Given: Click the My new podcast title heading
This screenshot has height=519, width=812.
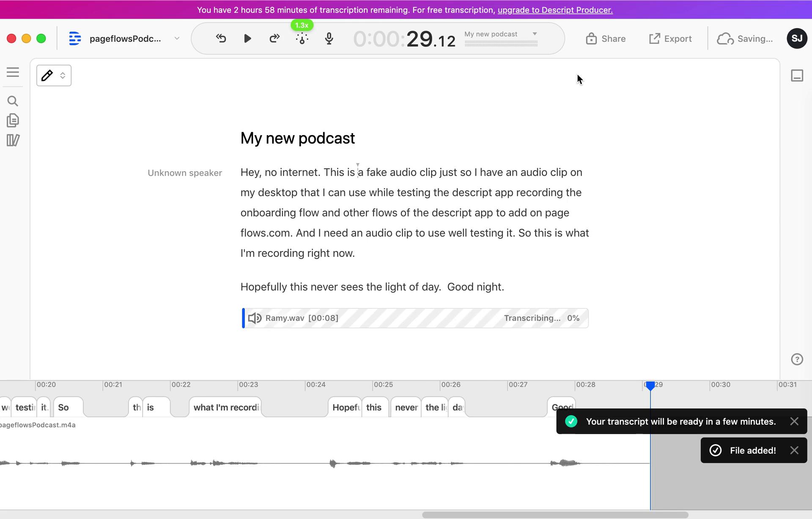Looking at the screenshot, I should 297,138.
